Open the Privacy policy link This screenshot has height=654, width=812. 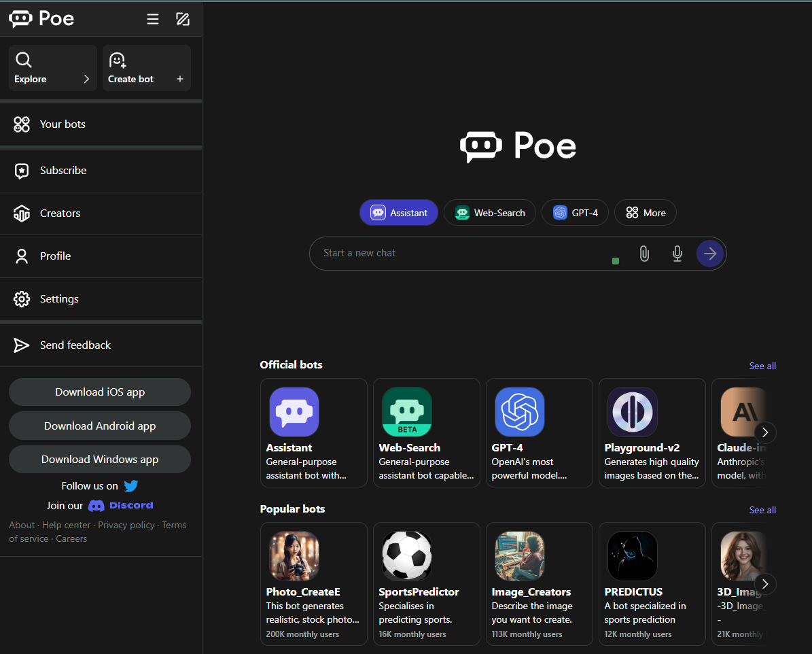click(126, 525)
